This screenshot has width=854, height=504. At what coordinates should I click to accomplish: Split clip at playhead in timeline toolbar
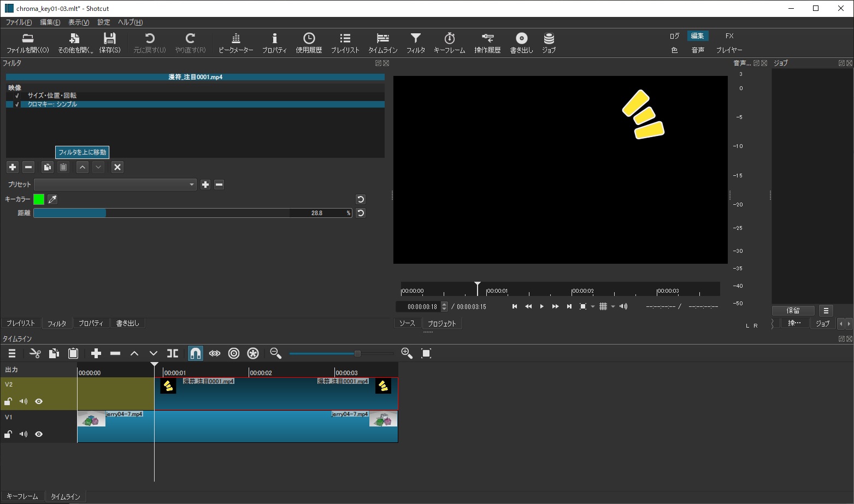click(x=173, y=353)
